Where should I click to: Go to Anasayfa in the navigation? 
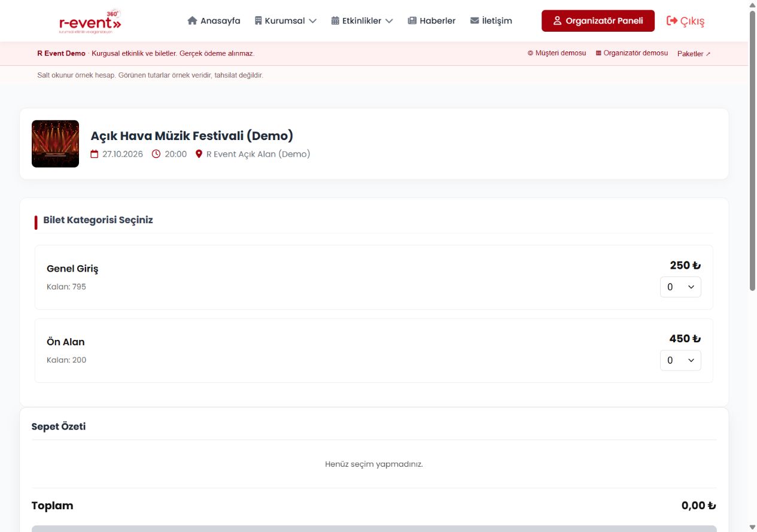coord(214,21)
